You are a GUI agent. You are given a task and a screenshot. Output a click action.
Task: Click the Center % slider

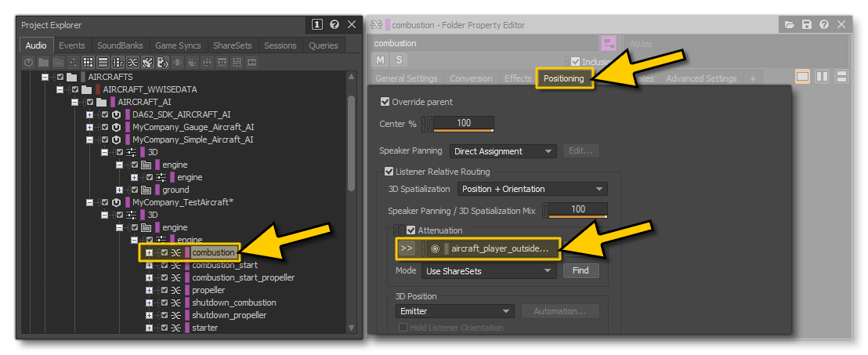[462, 124]
